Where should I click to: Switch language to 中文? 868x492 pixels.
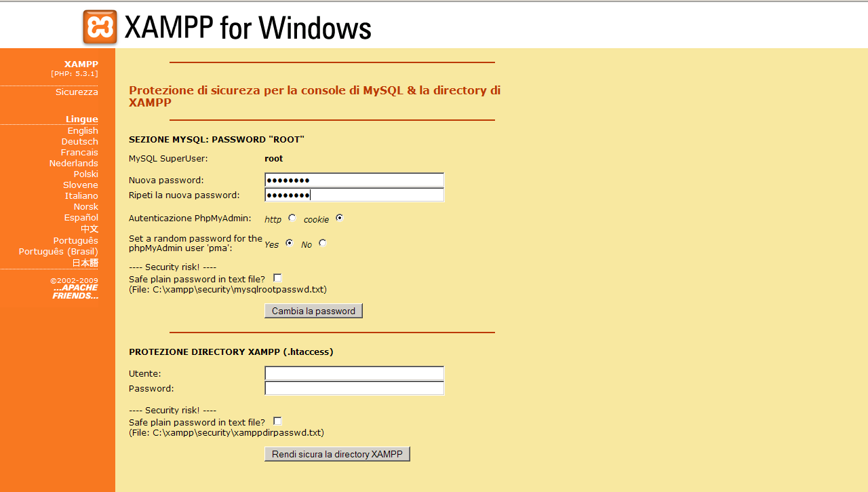click(90, 229)
